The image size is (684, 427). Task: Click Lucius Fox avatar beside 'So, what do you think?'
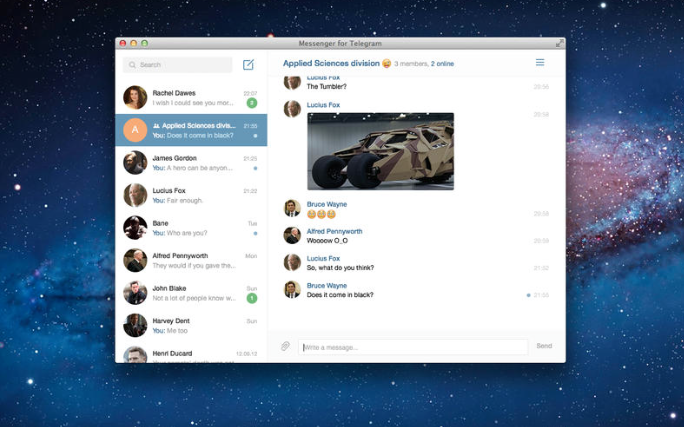(x=292, y=263)
